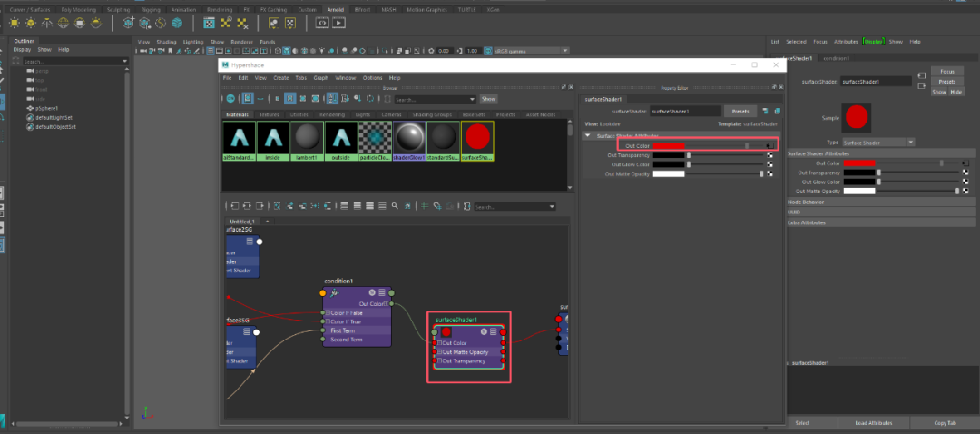Image resolution: width=980 pixels, height=434 pixels.
Task: Click Show button next to Hypershade browser search
Action: pos(489,99)
